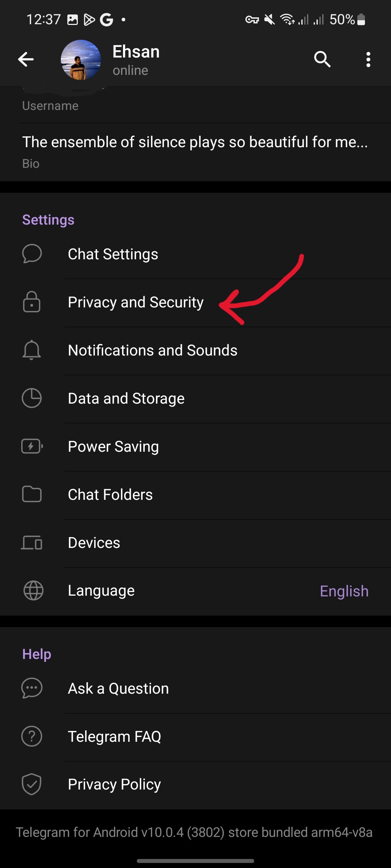
Task: Open Telegram FAQ link
Action: [114, 737]
